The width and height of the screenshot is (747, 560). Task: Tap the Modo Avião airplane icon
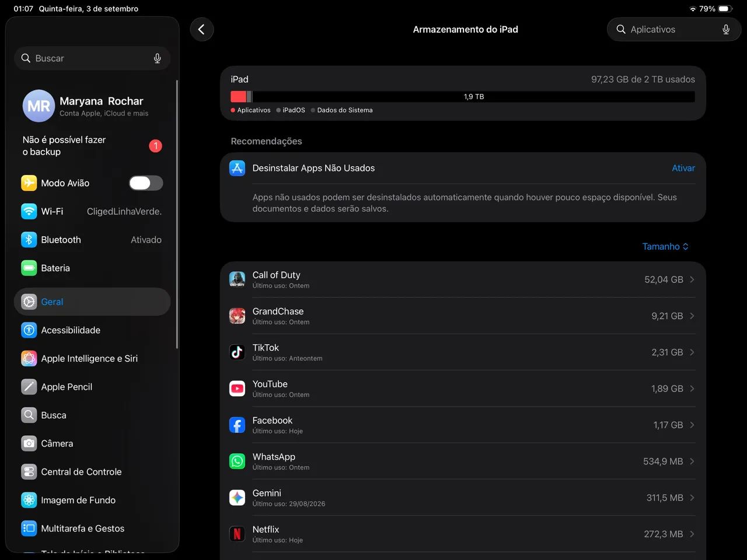coord(29,183)
